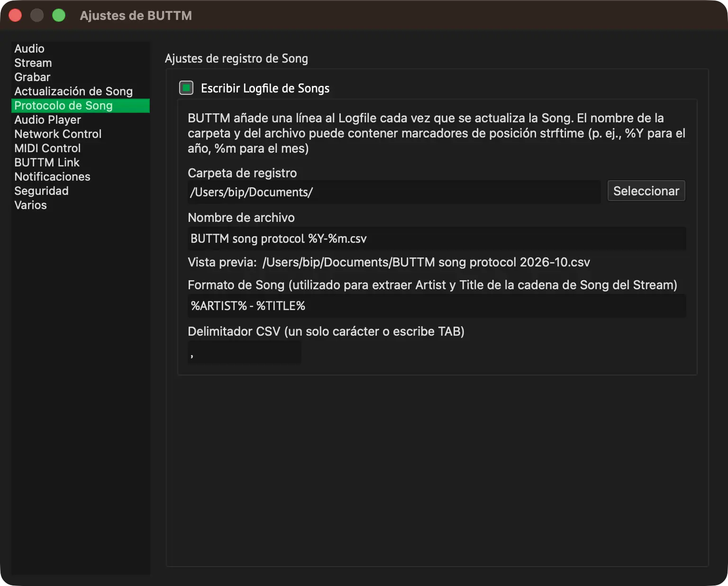Go to the Grabar settings page
The width and height of the screenshot is (728, 586).
(81, 77)
